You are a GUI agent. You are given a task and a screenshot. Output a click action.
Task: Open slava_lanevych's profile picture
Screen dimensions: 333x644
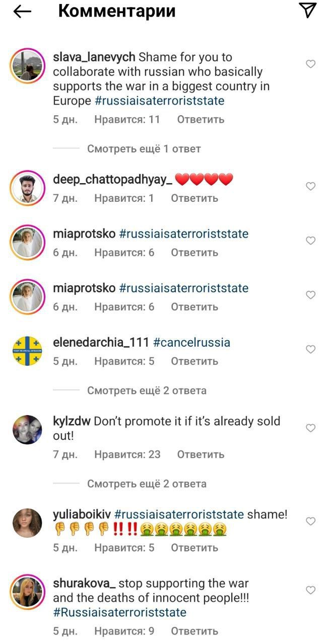(27, 65)
